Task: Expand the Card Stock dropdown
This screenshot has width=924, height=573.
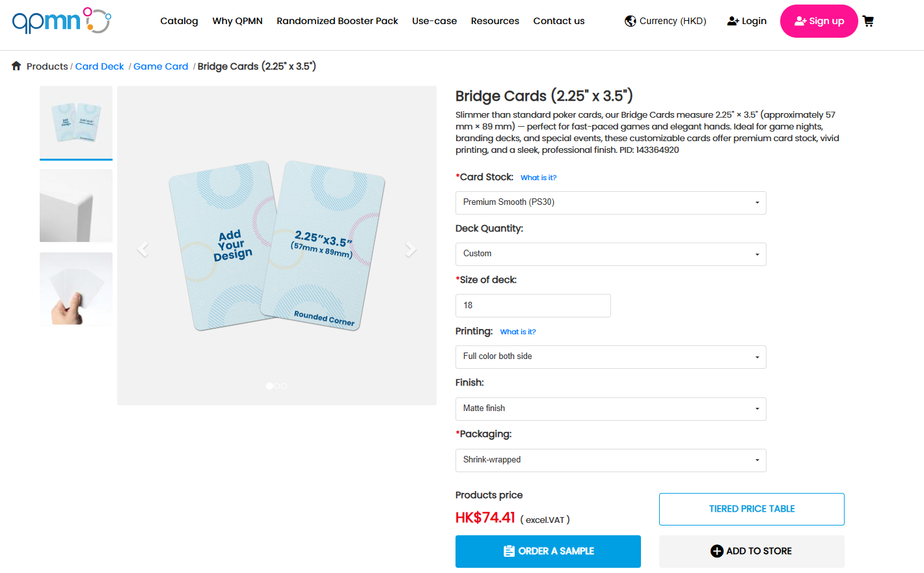Action: 610,202
